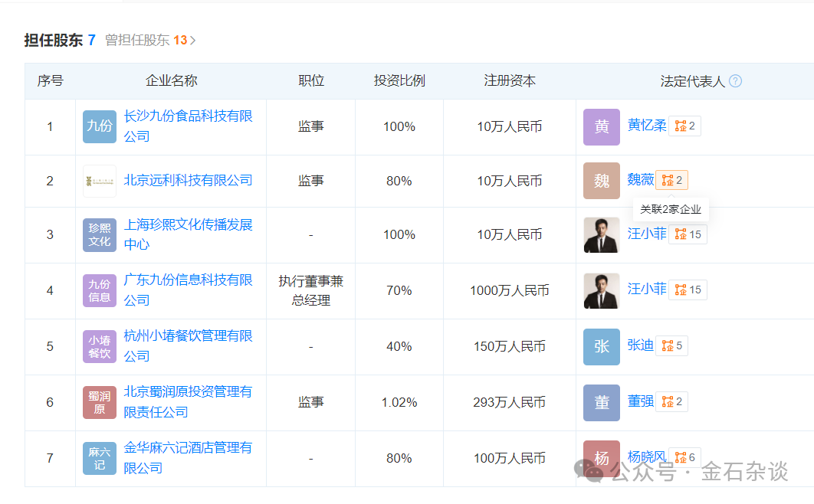Switch to the 曾担任股东 tab

point(146,40)
